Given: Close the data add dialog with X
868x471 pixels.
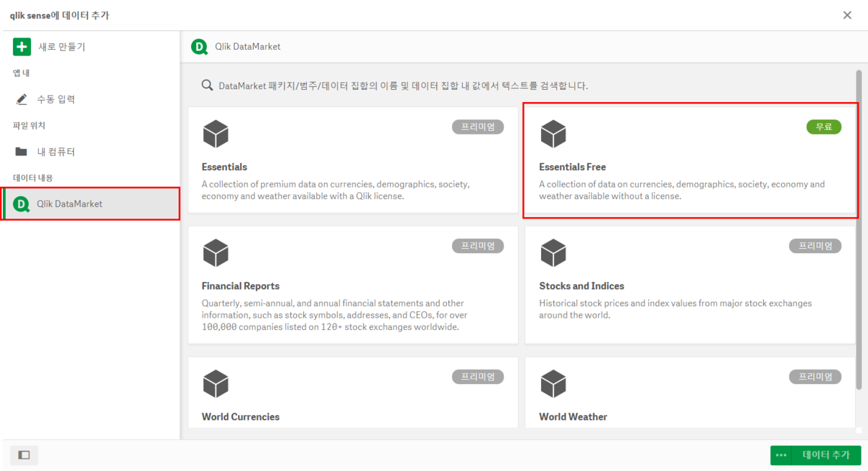Looking at the screenshot, I should [x=847, y=15].
